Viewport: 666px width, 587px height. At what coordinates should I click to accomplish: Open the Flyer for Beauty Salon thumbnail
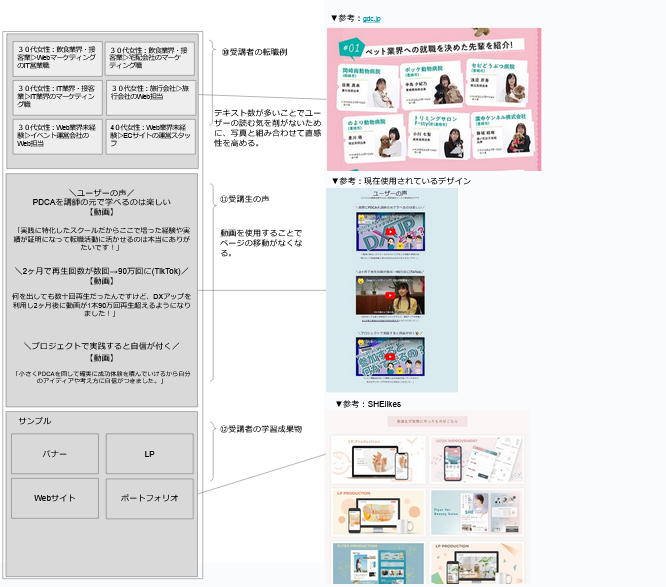point(477,512)
